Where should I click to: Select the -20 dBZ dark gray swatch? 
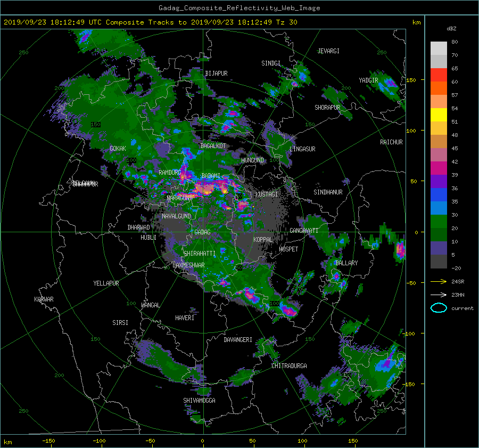tap(439, 262)
